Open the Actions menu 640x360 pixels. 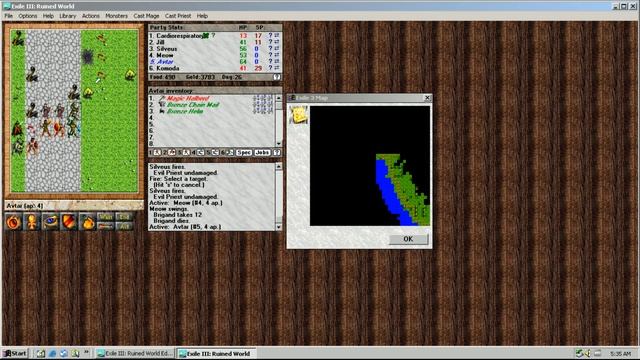[91, 16]
